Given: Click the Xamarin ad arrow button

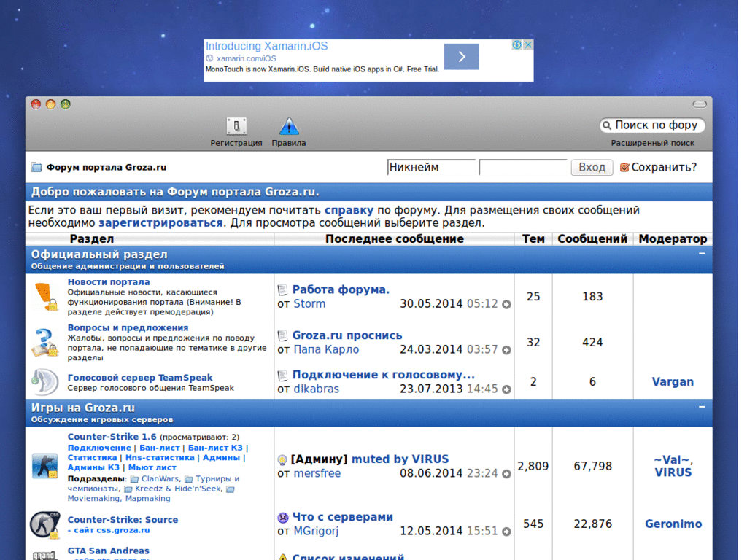Looking at the screenshot, I should coord(461,57).
